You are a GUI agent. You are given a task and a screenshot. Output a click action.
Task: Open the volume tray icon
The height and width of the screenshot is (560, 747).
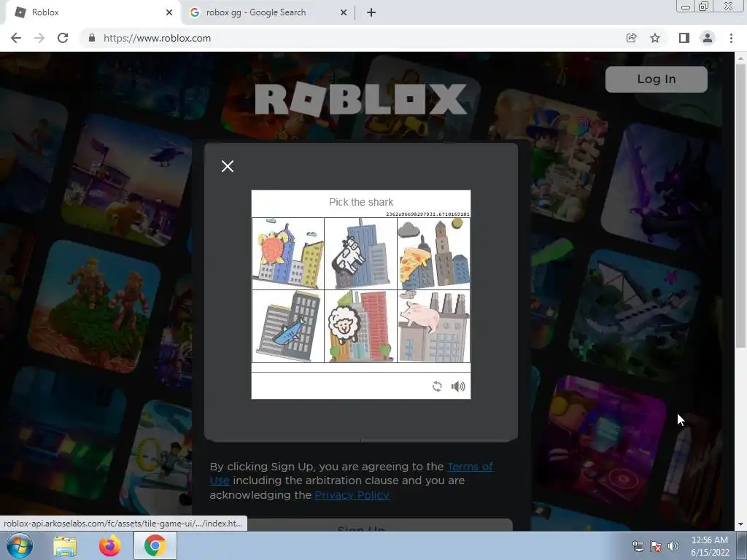(x=673, y=547)
